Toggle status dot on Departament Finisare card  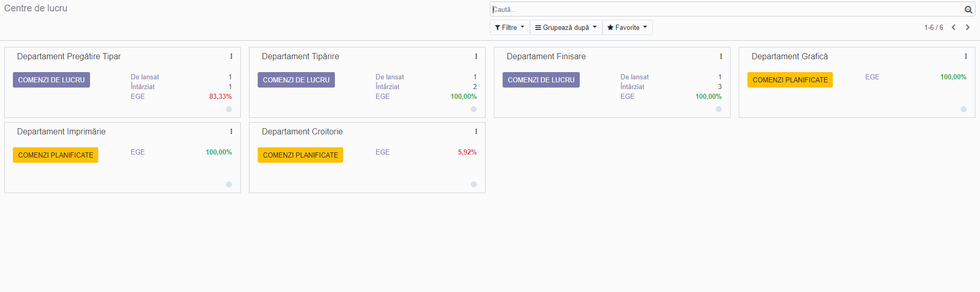coord(719,109)
